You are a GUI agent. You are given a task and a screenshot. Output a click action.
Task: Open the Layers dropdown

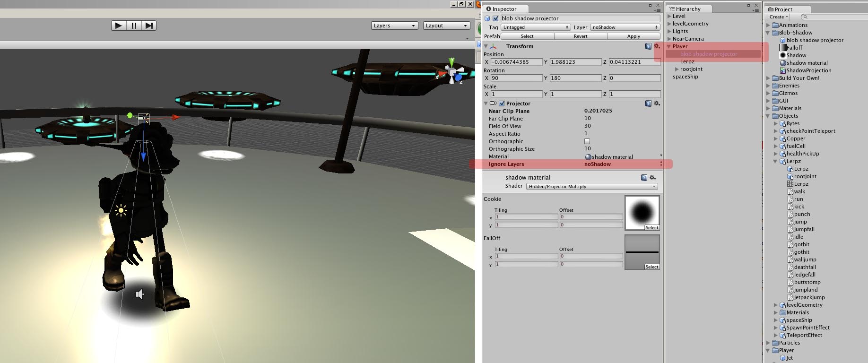394,26
